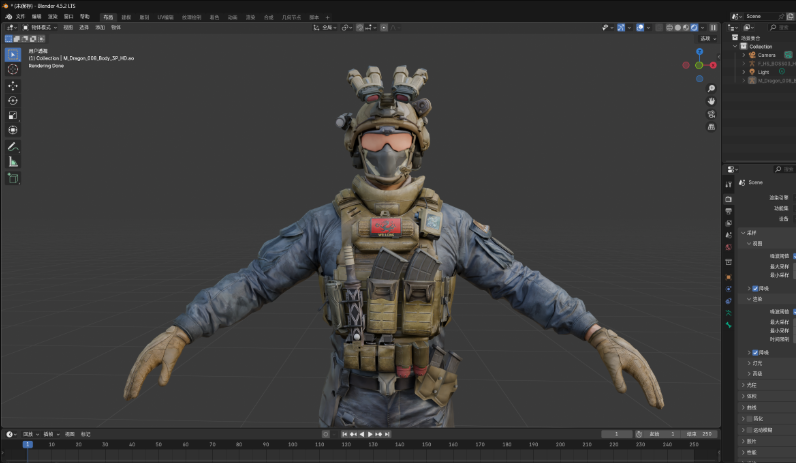The image size is (796, 463).
Task: Click the hand pan-view icon in viewport
Action: coord(711,101)
